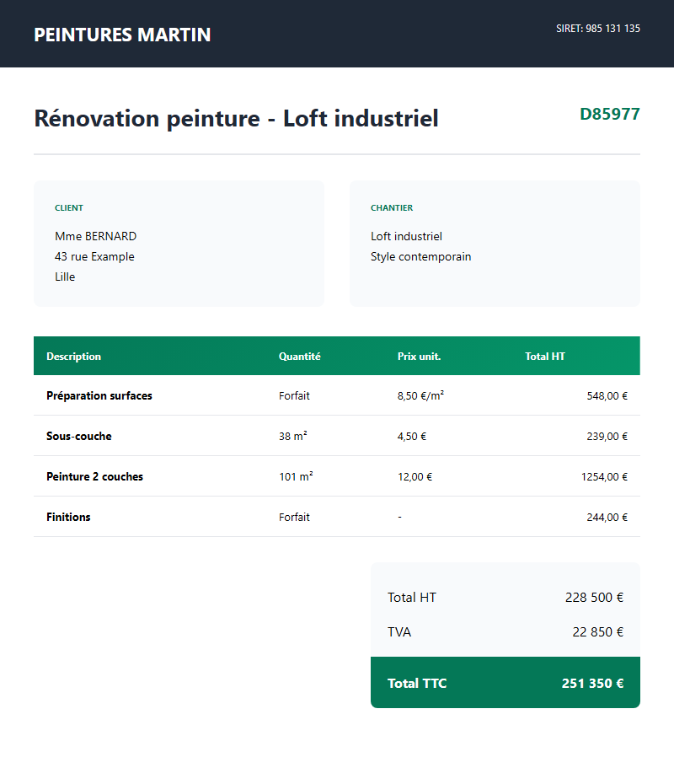Image resolution: width=674 pixels, height=784 pixels.
Task: Click the TVA amount 22 850 €
Action: tap(597, 632)
